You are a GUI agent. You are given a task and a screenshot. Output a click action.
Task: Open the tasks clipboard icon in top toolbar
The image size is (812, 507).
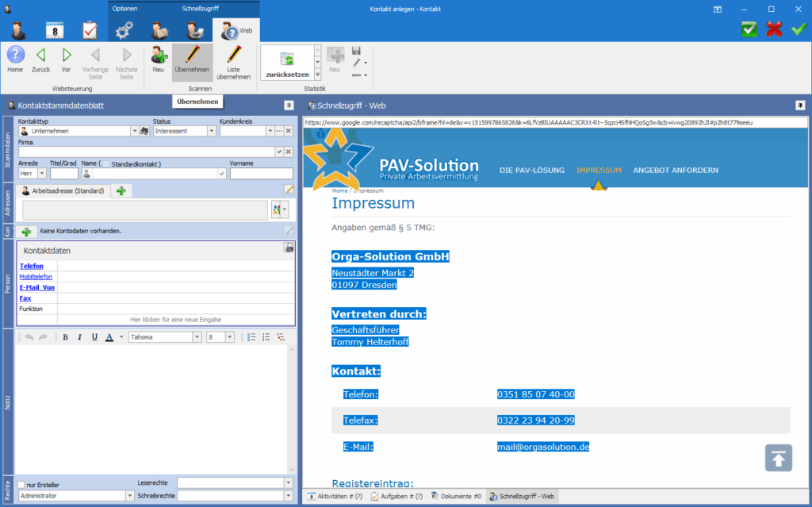[x=90, y=31]
